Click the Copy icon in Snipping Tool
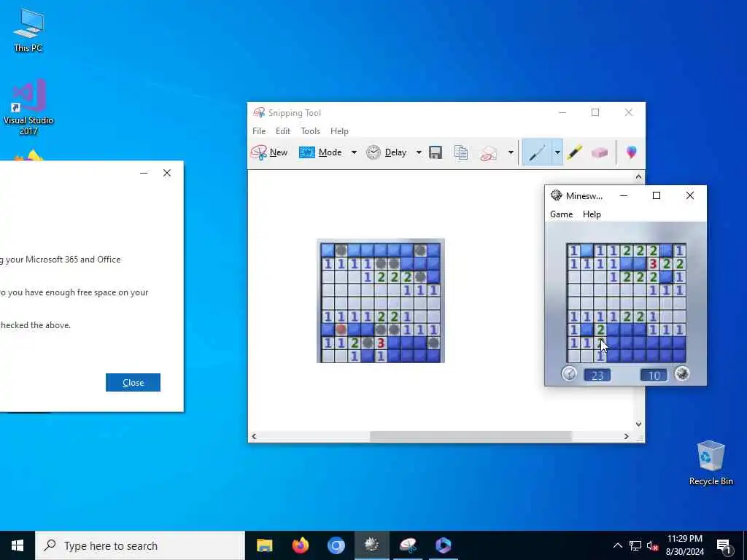Image resolution: width=747 pixels, height=560 pixels. pos(461,152)
